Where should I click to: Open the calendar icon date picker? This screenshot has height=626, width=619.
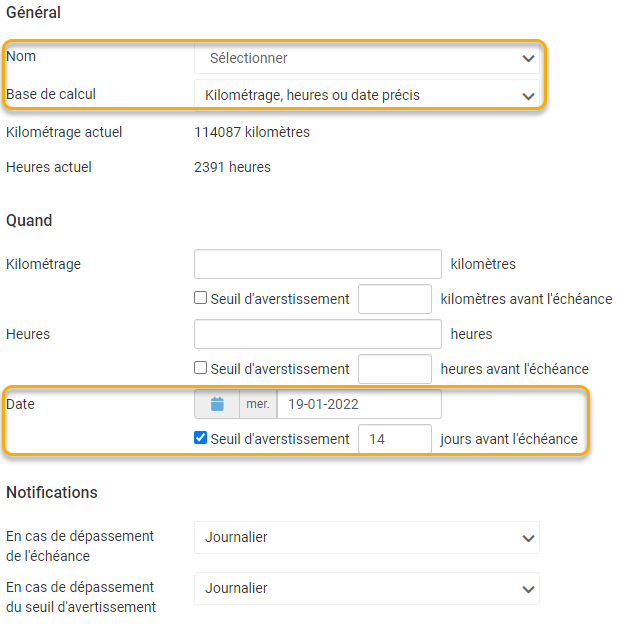pos(217,404)
